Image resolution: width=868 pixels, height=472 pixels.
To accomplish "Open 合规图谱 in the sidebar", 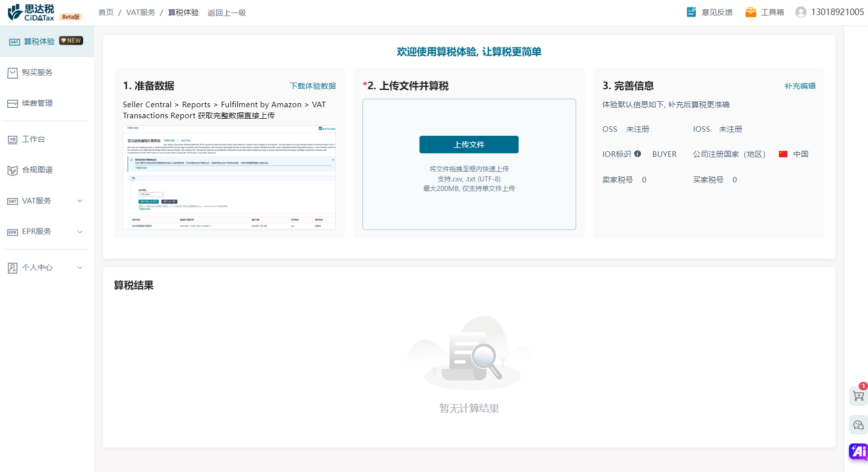I will click(37, 170).
